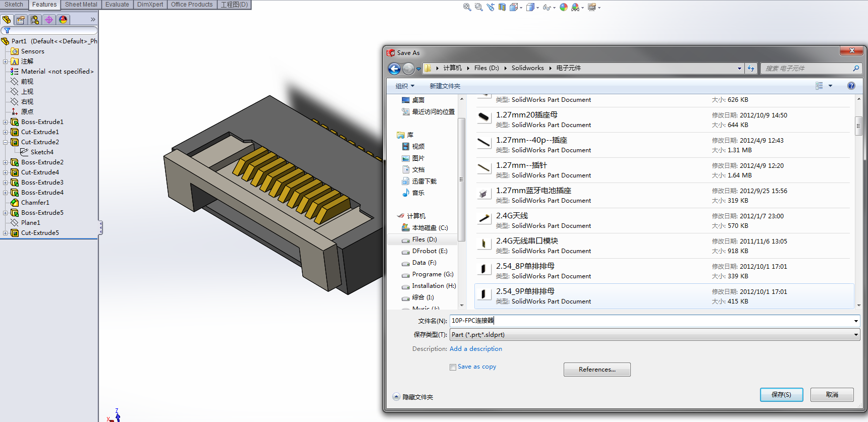Select 桌面 desktop in navigation pane
Screen dimensions: 868x422
coord(418,100)
